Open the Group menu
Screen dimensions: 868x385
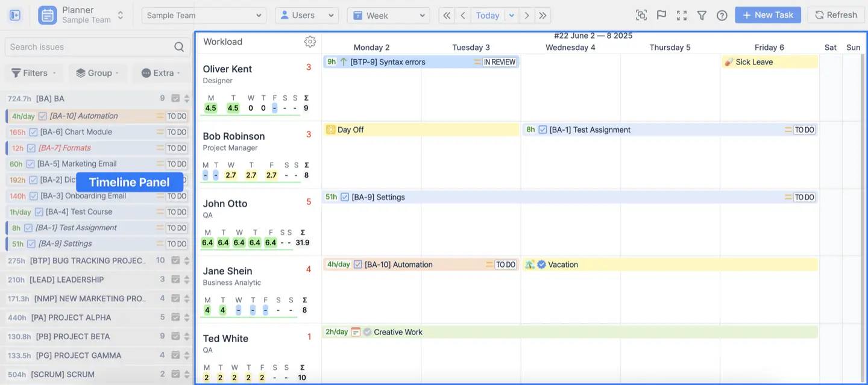(97, 72)
